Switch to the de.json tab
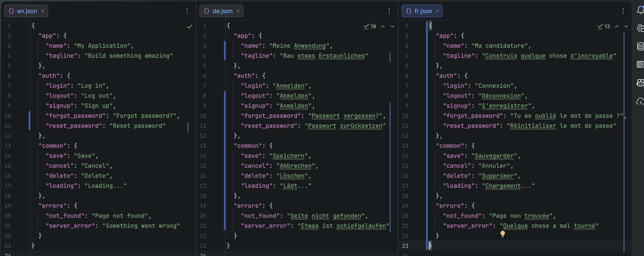Image resolution: width=644 pixels, height=256 pixels. pyautogui.click(x=222, y=11)
